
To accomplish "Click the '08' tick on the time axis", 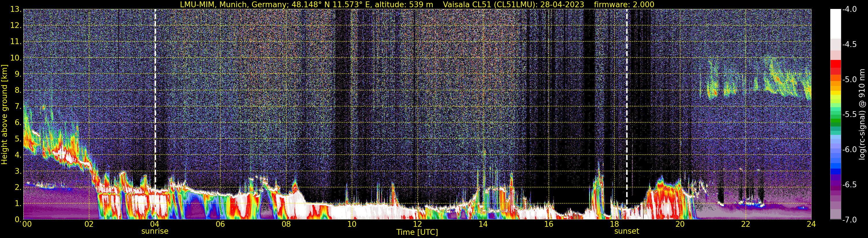I will [286, 224].
